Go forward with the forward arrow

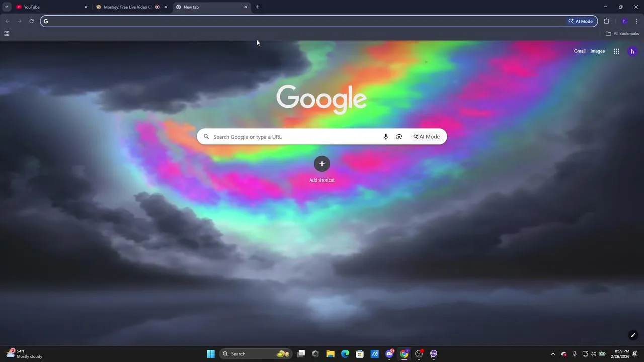[19, 21]
